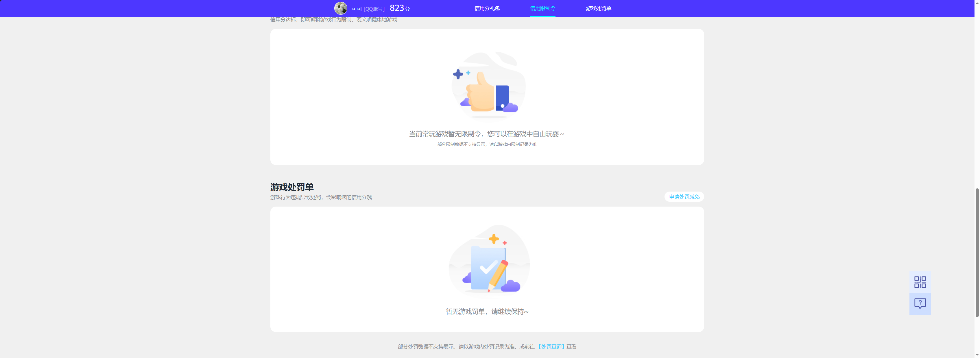Open the help question-mark chat icon

(x=920, y=304)
